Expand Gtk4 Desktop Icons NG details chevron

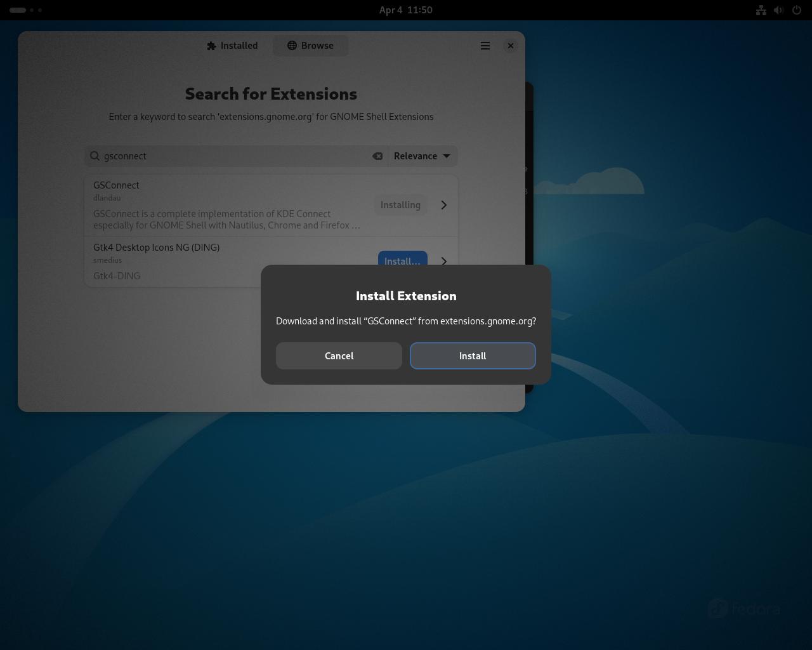coord(444,262)
